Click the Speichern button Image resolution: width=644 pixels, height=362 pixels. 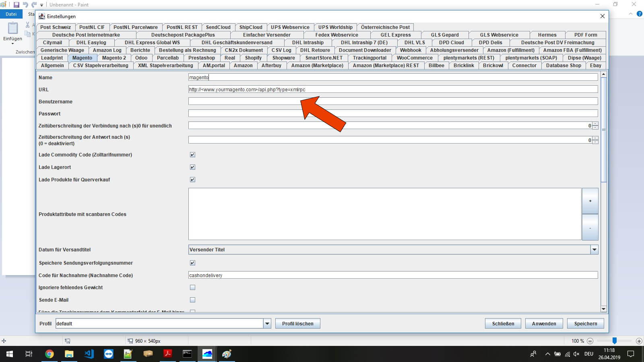pos(586,324)
